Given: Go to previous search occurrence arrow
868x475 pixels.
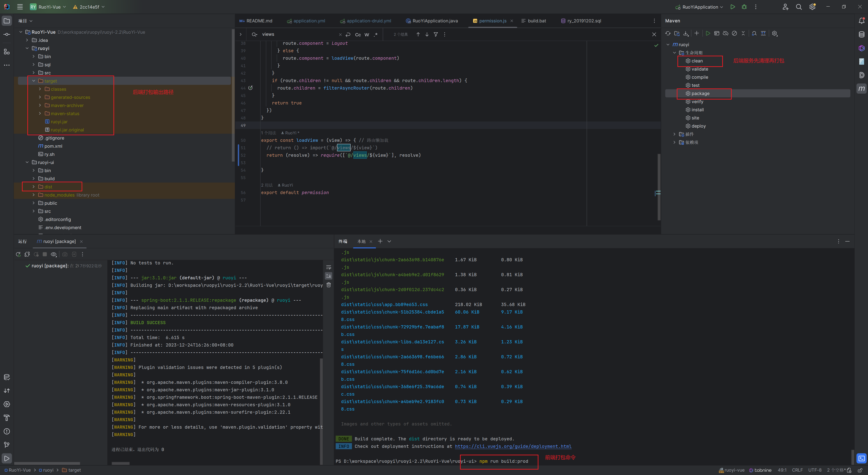Looking at the screenshot, I should point(418,34).
